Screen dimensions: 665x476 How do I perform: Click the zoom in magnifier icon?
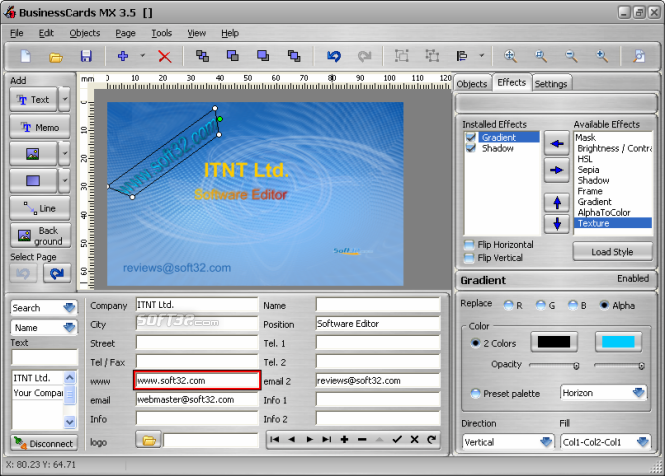coord(602,56)
